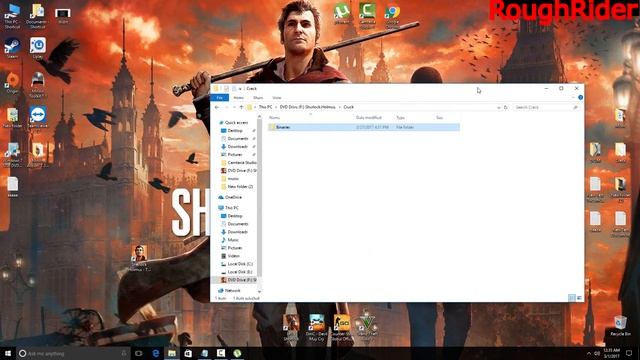The image size is (640, 360).
Task: Select the DmC Devil May Cry desktop icon
Action: click(x=316, y=328)
